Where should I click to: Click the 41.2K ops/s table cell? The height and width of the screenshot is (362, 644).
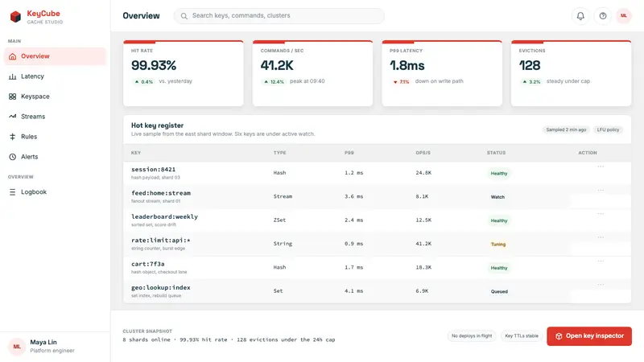coord(423,244)
